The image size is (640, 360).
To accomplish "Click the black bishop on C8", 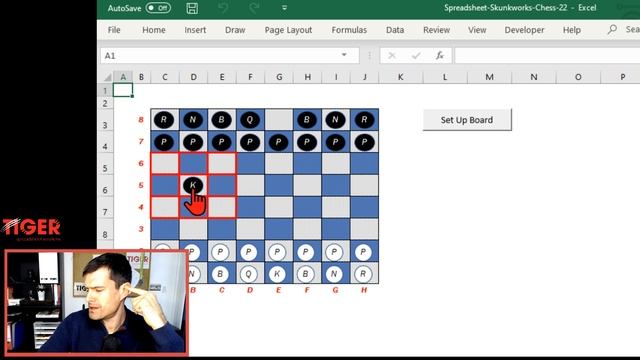I will 221,120.
